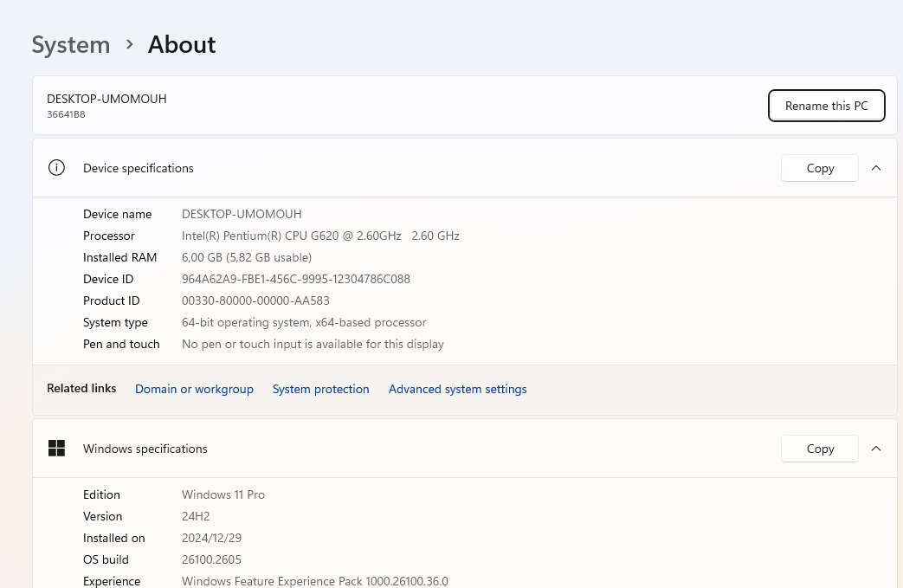Screen dimensions: 903x588
Task: Click the PC name in top card
Action: click(x=106, y=99)
